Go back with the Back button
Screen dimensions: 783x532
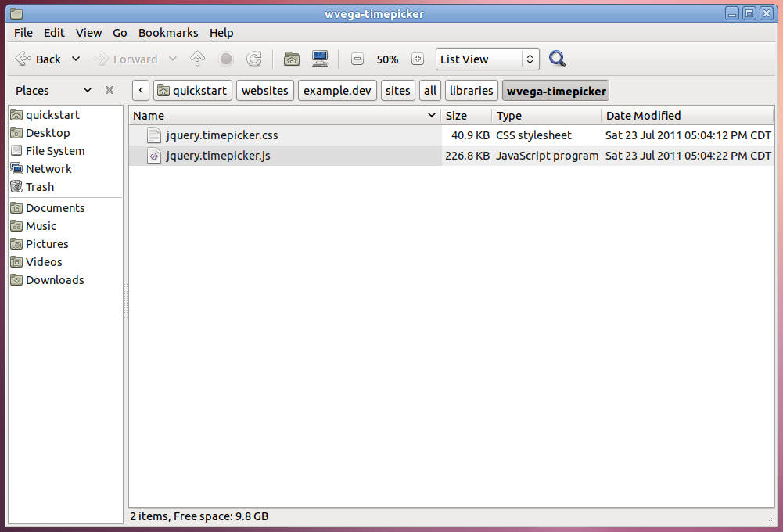pos(38,59)
